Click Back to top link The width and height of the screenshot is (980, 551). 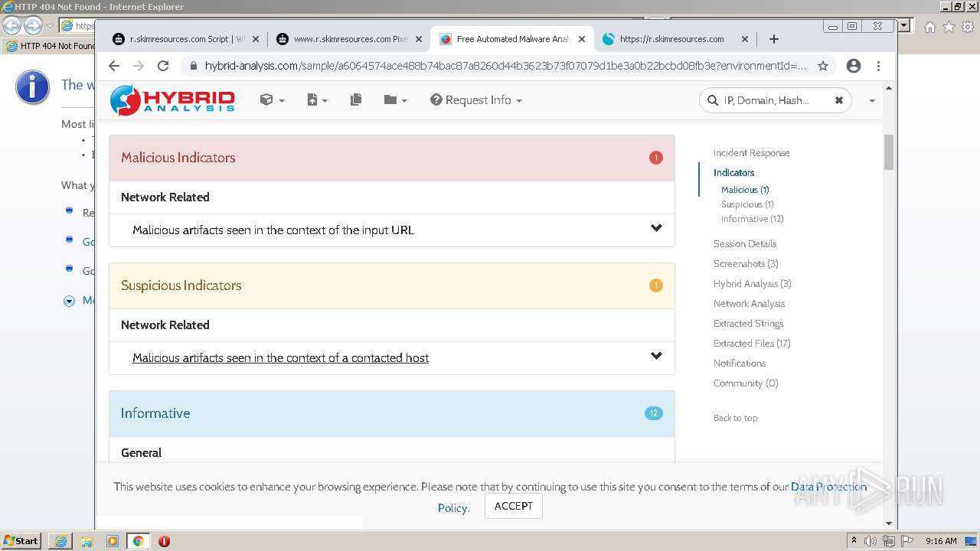(x=735, y=418)
